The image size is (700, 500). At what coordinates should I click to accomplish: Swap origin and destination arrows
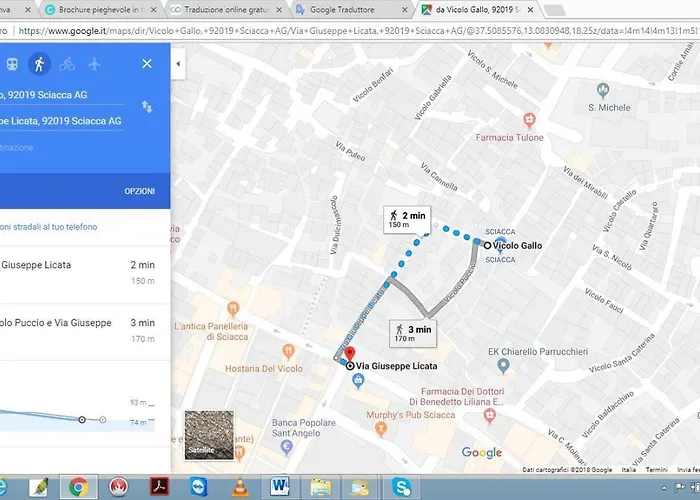147,107
